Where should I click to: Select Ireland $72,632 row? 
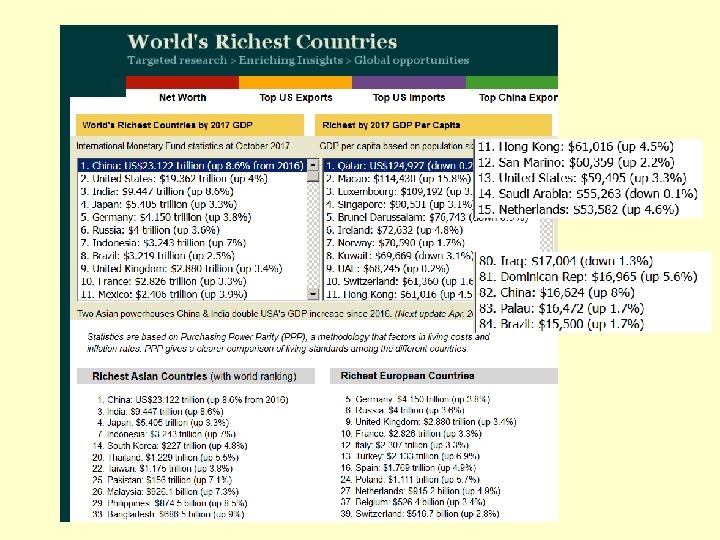point(394,230)
